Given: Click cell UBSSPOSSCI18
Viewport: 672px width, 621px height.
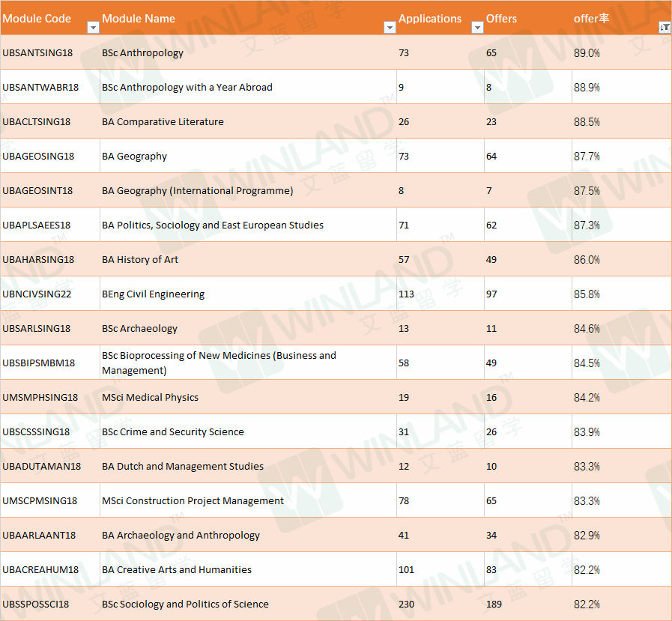Looking at the screenshot, I should tap(50, 604).
